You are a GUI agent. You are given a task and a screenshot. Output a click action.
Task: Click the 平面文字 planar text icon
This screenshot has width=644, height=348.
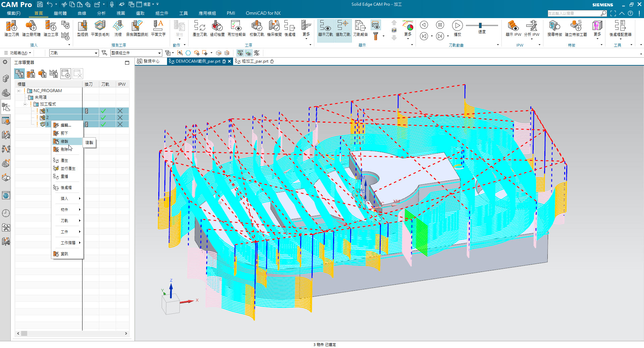tap(158, 28)
